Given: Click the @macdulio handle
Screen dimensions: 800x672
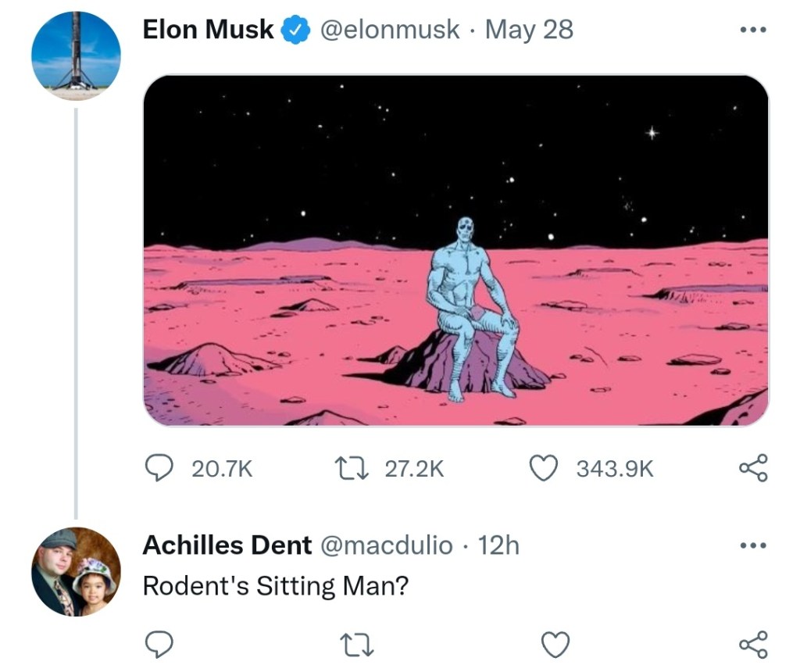Looking at the screenshot, I should (386, 545).
